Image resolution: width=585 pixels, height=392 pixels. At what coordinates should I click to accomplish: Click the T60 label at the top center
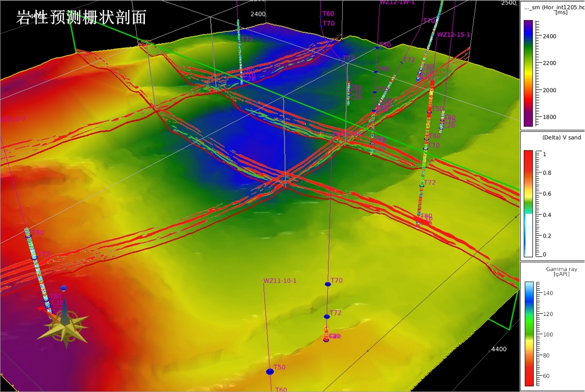tap(328, 14)
